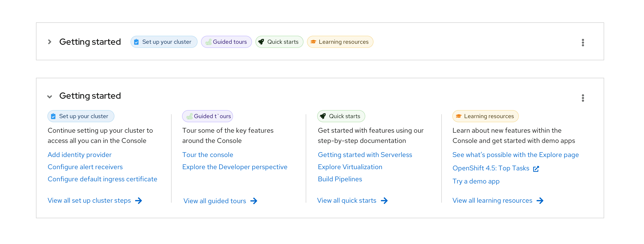Open kebab menu of expanded card
This screenshot has width=644, height=244.
583,98
